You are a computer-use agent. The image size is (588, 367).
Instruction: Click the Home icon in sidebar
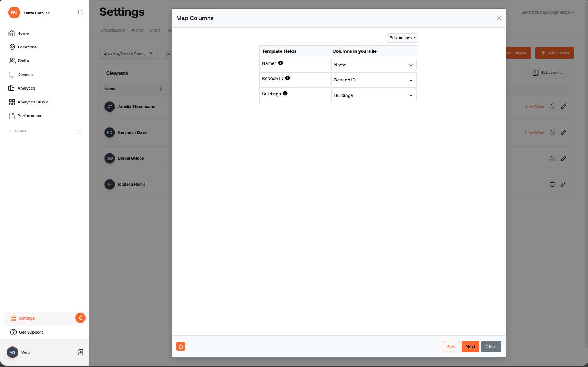[x=12, y=33]
